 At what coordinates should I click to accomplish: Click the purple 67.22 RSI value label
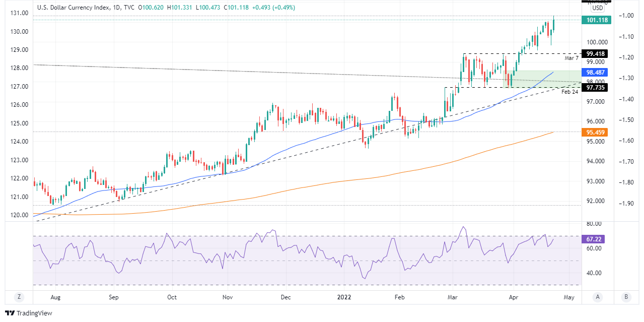point(594,239)
